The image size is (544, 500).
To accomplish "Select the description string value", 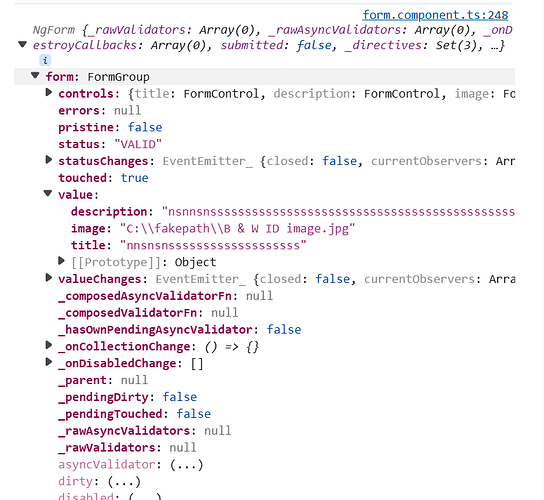I will (x=338, y=212).
